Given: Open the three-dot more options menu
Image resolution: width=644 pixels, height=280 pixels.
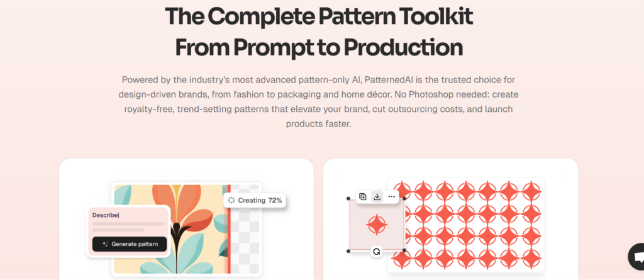Looking at the screenshot, I should coord(391,196).
